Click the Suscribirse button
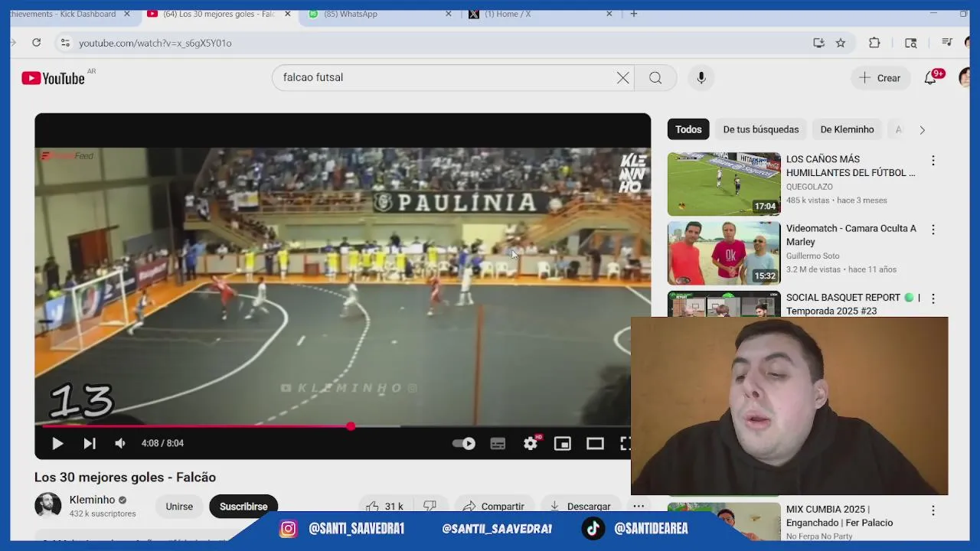980x551 pixels. coord(243,507)
